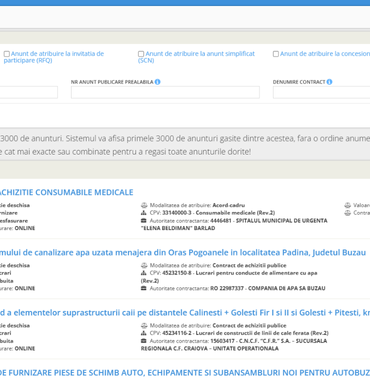Click the CPV icon beside 33140000-3 Consumabile medicale
The image size is (370, 380).
click(144, 213)
